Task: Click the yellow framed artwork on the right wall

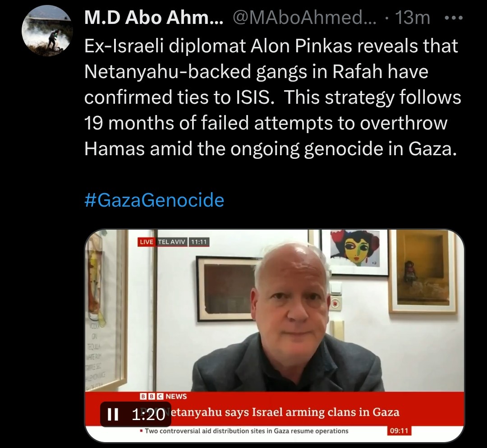Action: click(x=423, y=271)
